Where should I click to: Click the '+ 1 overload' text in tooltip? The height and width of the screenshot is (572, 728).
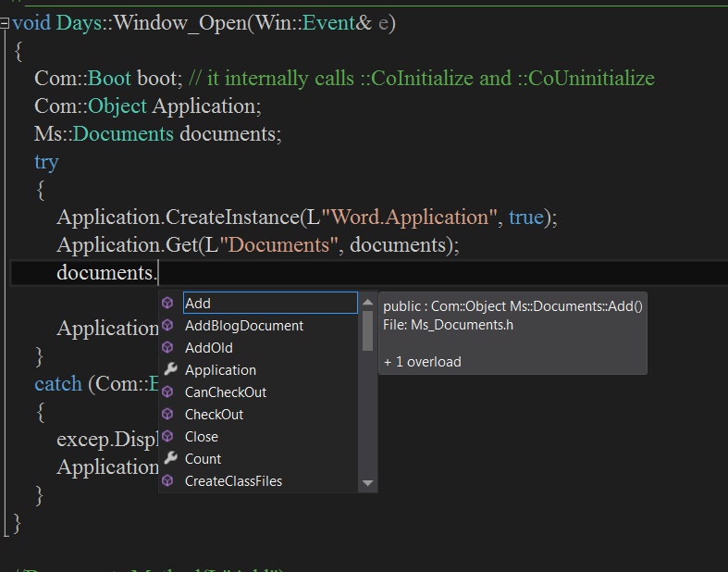[x=423, y=362]
